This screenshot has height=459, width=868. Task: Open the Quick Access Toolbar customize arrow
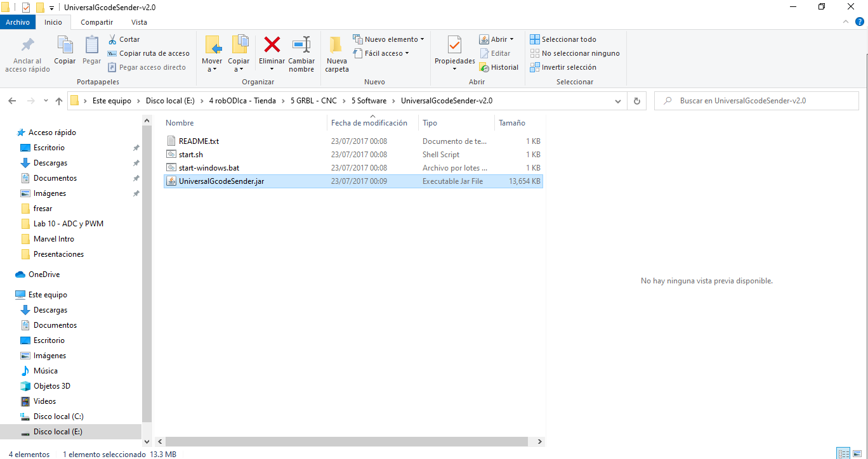[x=51, y=8]
